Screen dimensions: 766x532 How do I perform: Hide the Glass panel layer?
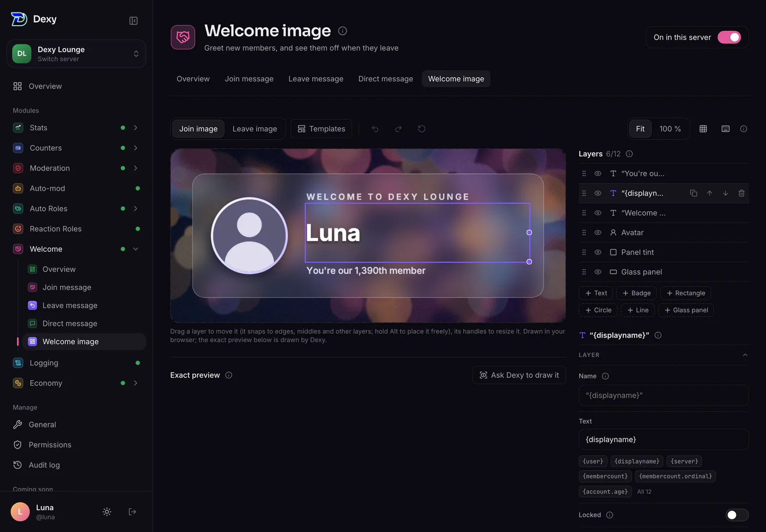(x=598, y=272)
